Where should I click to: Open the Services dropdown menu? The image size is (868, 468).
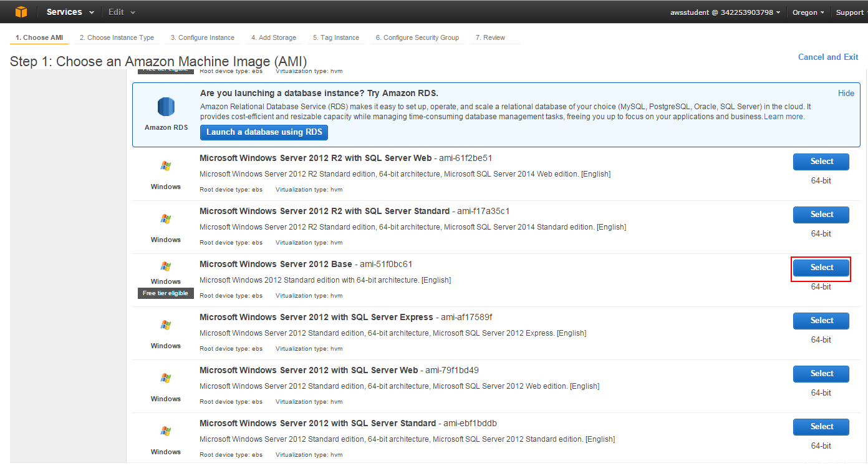point(70,12)
